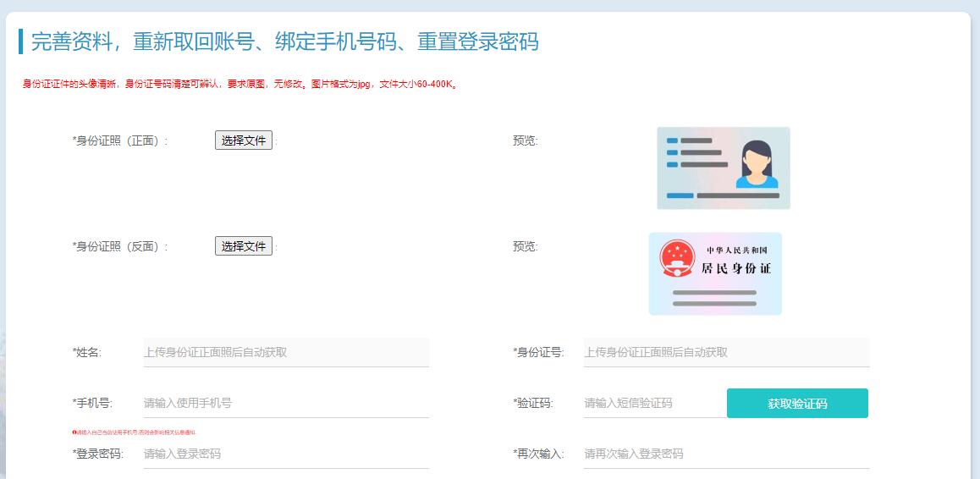
Task: Click the national emblem in back-side ID preview
Action: (x=677, y=258)
